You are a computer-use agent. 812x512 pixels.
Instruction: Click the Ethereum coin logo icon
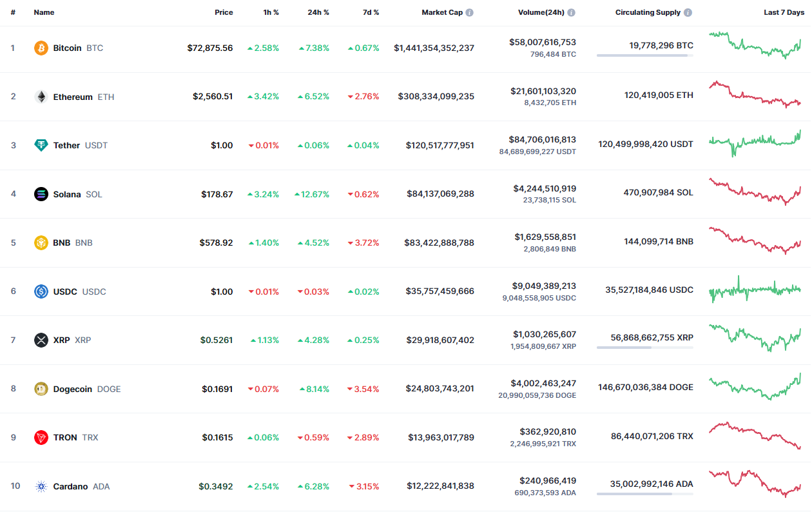tap(41, 97)
